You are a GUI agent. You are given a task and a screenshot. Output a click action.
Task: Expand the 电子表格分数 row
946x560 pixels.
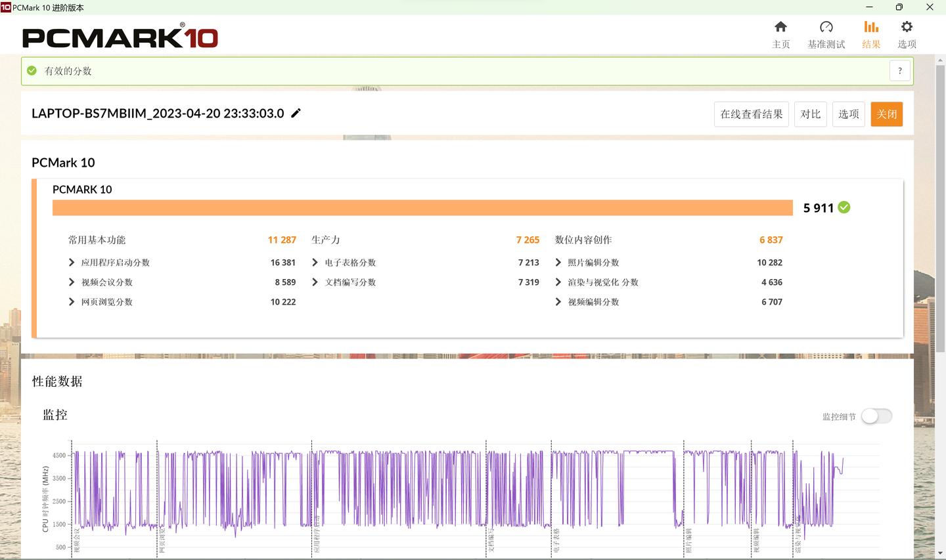315,263
